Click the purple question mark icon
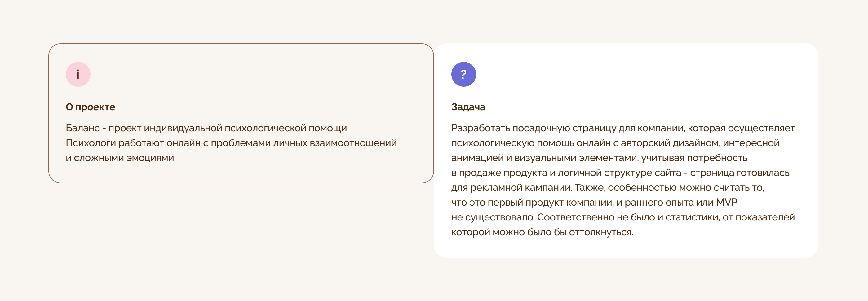This screenshot has height=301, width=868. coord(463,74)
